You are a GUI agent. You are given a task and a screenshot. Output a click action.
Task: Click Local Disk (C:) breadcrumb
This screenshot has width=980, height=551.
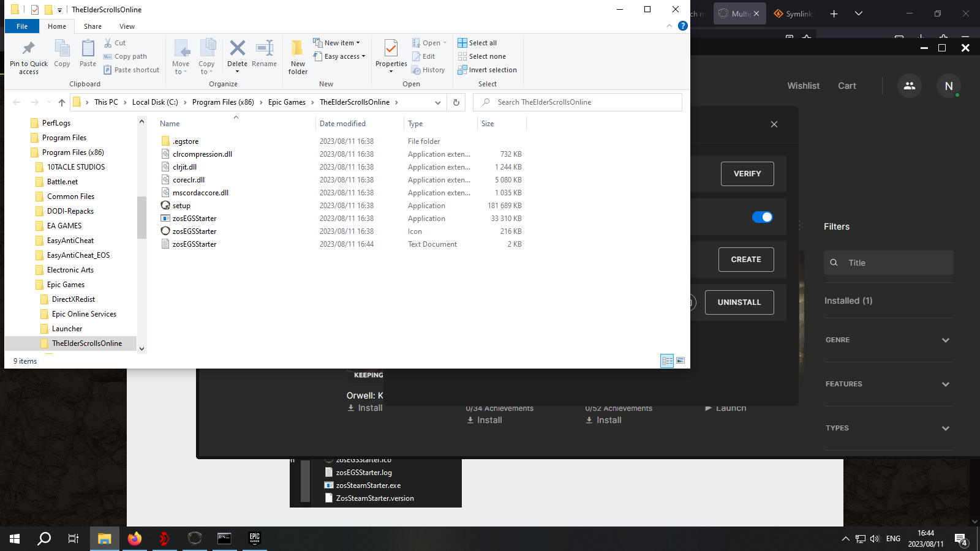(x=155, y=102)
